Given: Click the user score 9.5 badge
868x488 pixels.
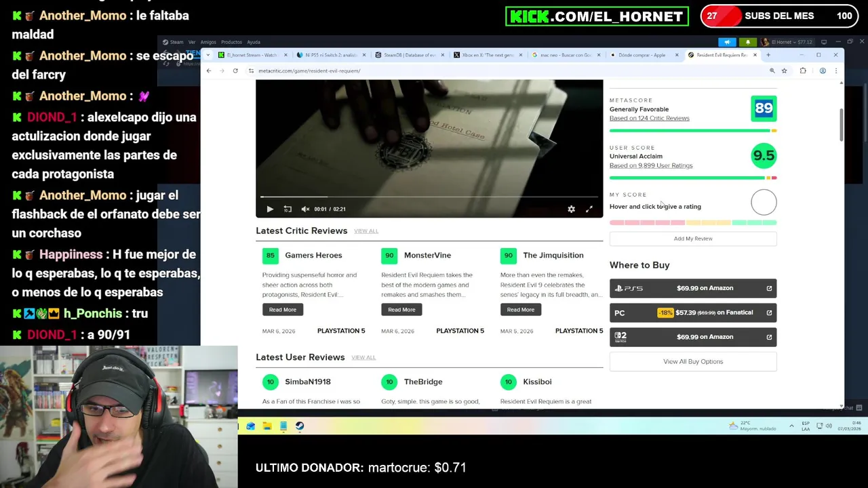Looking at the screenshot, I should click(x=764, y=156).
